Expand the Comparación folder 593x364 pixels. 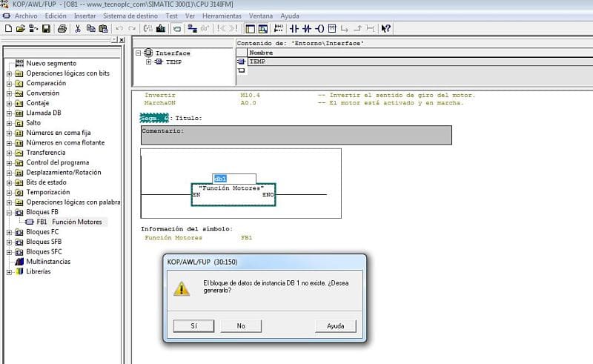[9, 83]
